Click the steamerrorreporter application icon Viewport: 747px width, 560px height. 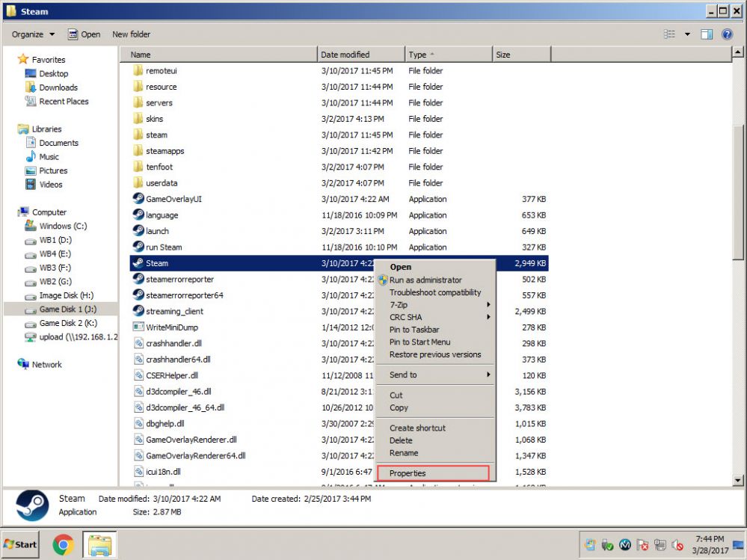138,279
